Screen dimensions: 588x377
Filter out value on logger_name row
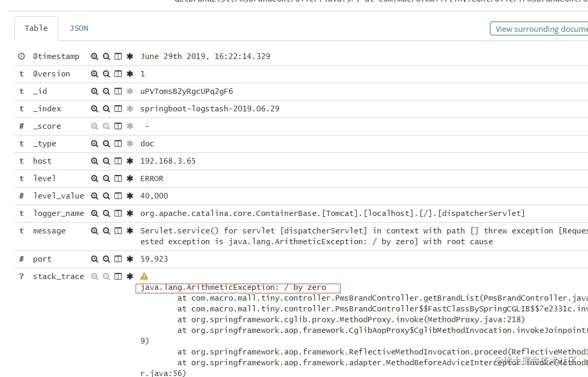tap(106, 213)
